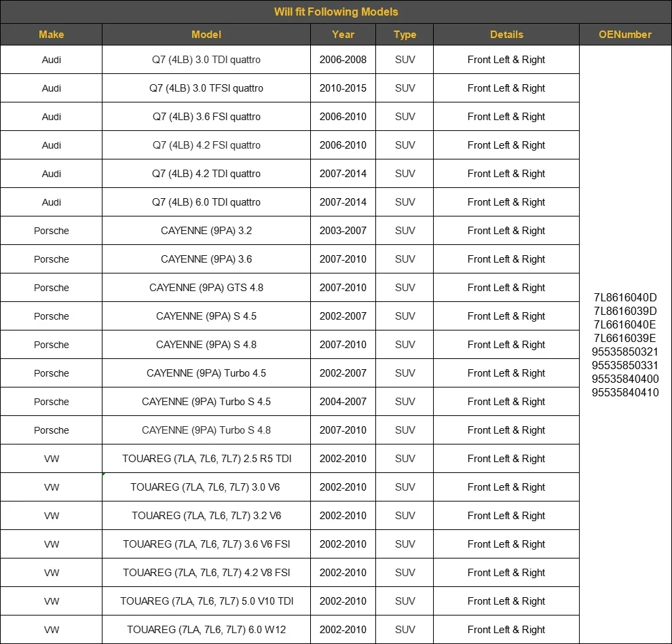Screen dimensions: 672x644
Task: Select the Year column header
Action: [x=343, y=35]
